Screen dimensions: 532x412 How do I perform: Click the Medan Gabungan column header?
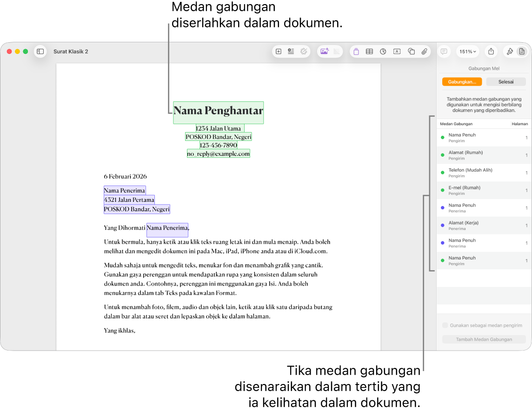456,124
